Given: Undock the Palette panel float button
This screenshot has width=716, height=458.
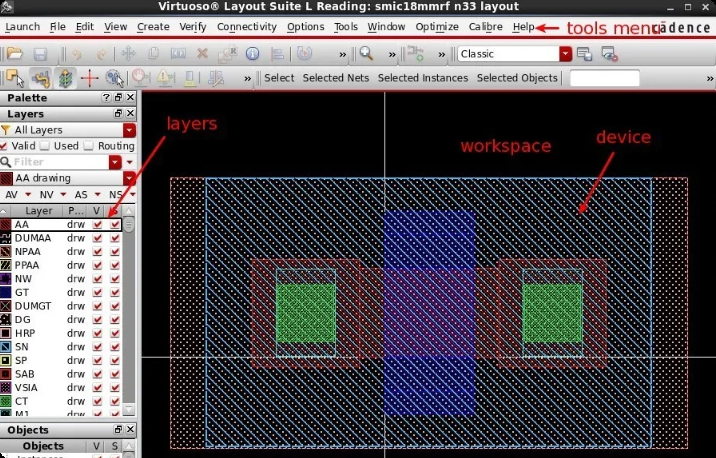Looking at the screenshot, I should tap(118, 97).
